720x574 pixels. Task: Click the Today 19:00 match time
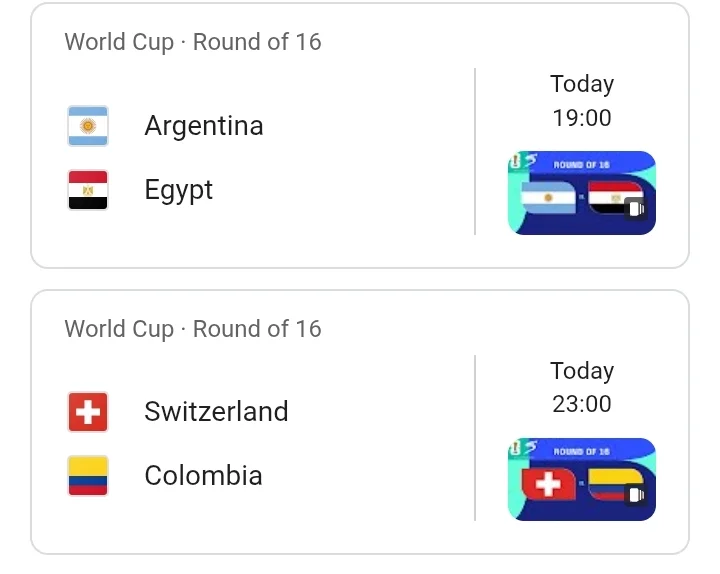(x=582, y=101)
